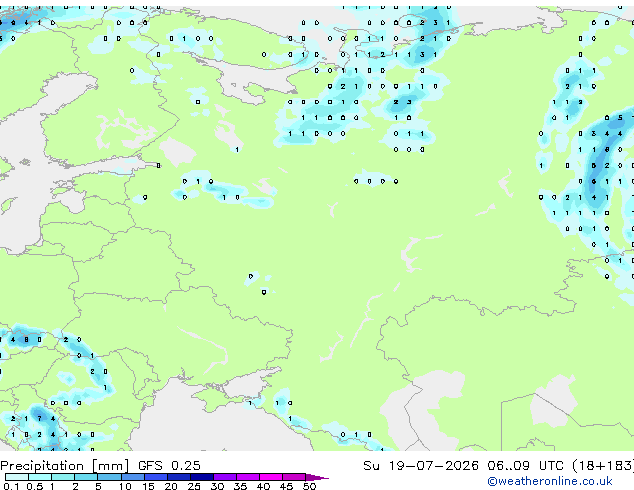Click the '(18+183)' forecast run label
The width and height of the screenshot is (634, 490).
(x=603, y=466)
